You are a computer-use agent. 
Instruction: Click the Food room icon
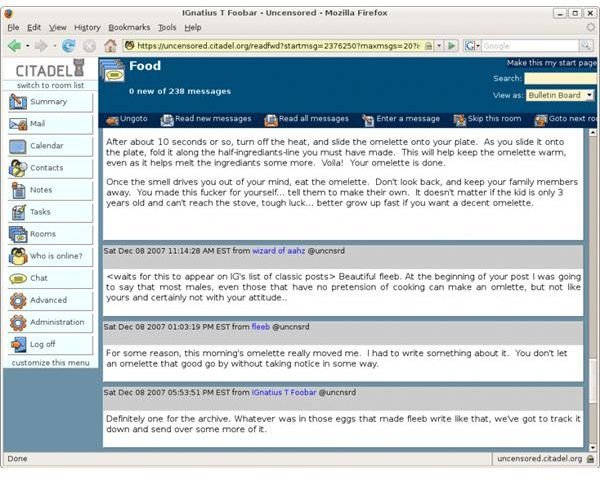point(112,70)
